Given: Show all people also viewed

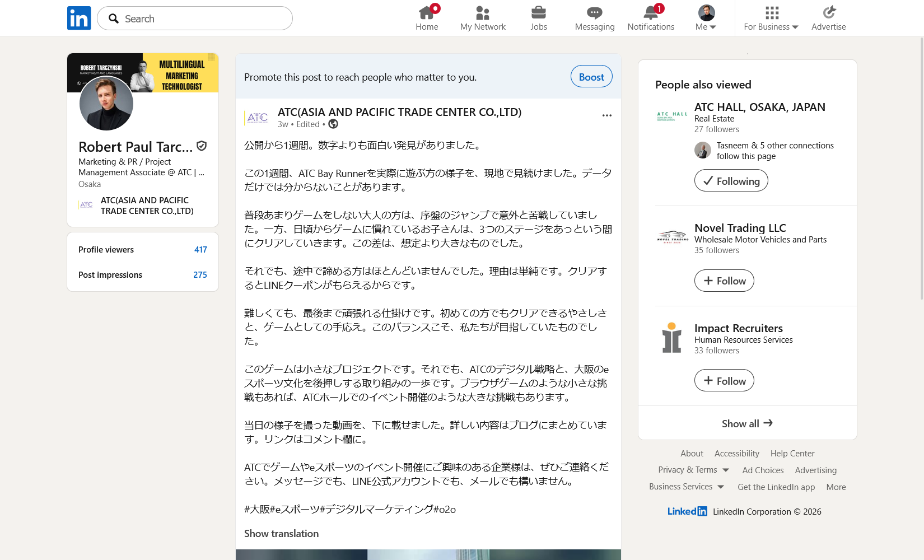Looking at the screenshot, I should click(x=748, y=423).
